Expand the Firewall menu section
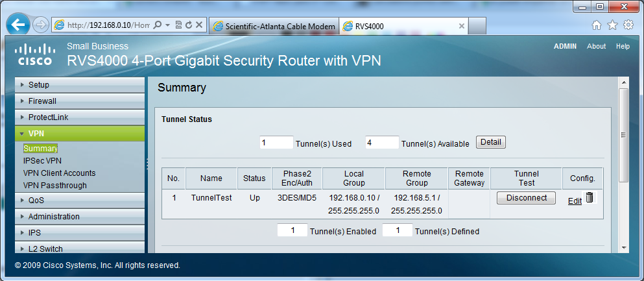The height and width of the screenshot is (281, 644). point(80,101)
